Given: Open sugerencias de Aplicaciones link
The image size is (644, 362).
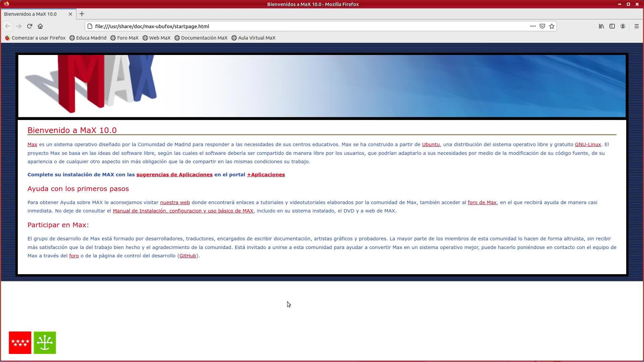Looking at the screenshot, I should point(174,175).
